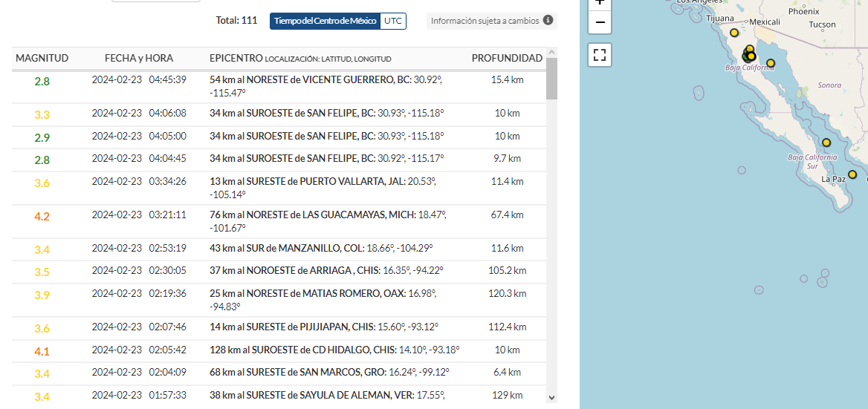Enter fullscreen map view
Viewport: 868px width, 409px height.
600,55
